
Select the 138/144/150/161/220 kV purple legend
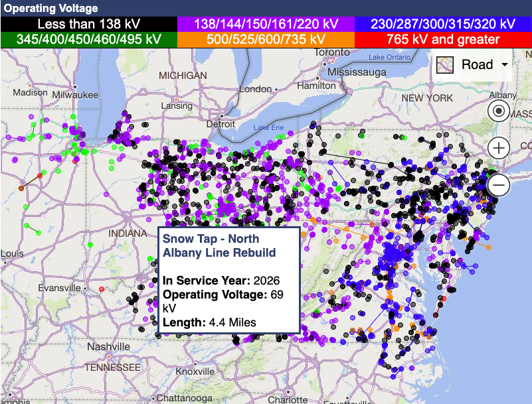coord(266,24)
